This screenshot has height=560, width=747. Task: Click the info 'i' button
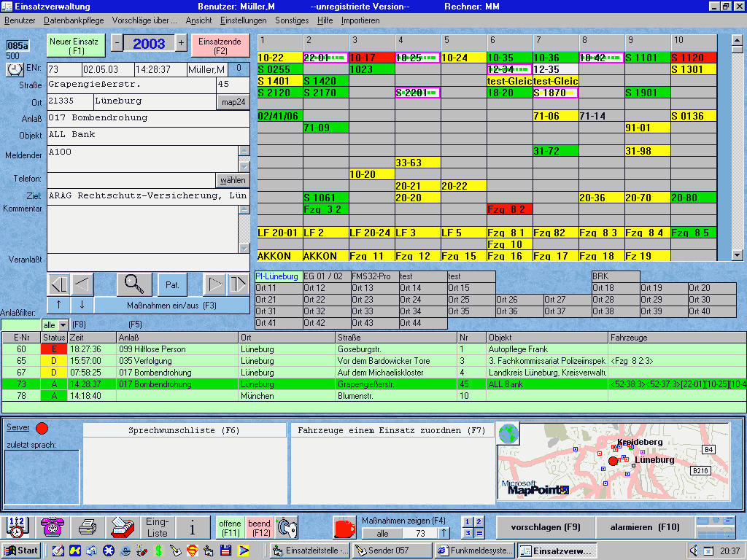tap(193, 526)
